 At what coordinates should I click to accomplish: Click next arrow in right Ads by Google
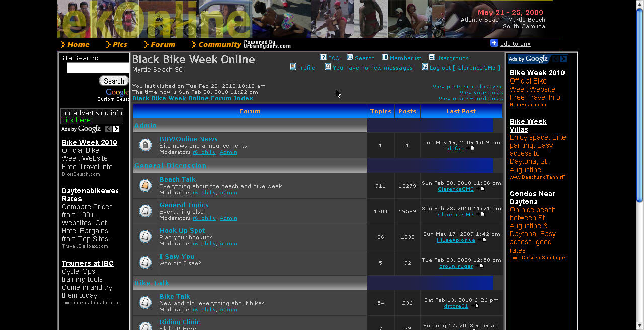pyautogui.click(x=563, y=59)
